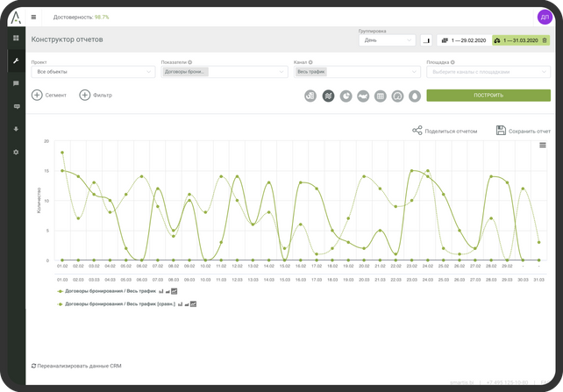Open the dashboard grid icon in sidebar

click(16, 39)
